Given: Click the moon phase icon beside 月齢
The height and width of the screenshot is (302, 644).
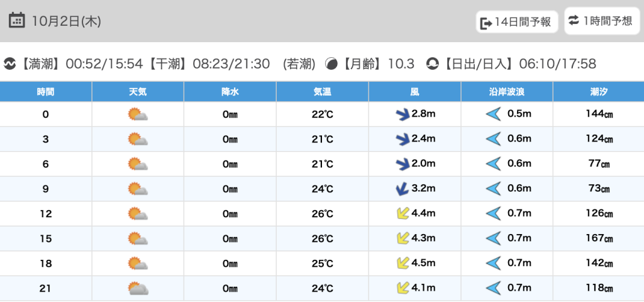Looking at the screenshot, I should click(x=331, y=64).
